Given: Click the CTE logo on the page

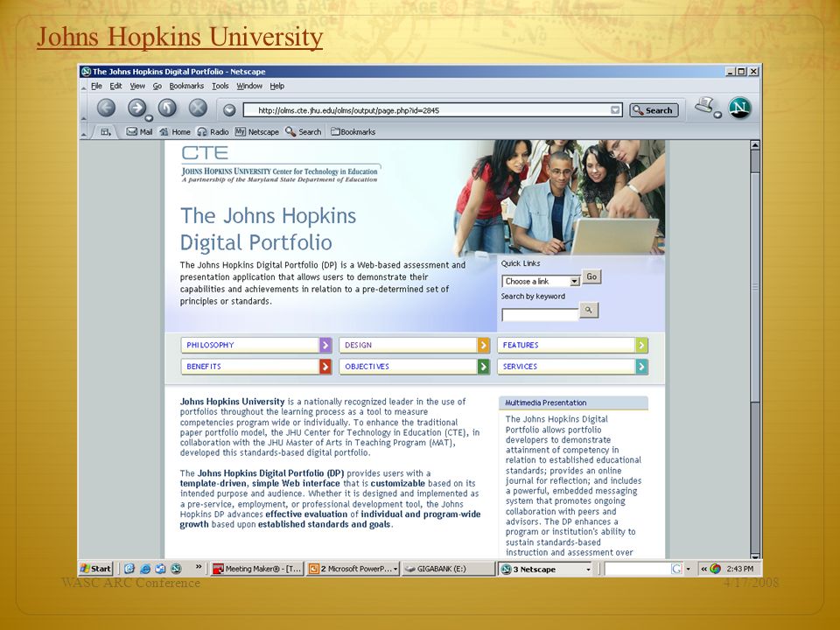Looking at the screenshot, I should (x=205, y=153).
